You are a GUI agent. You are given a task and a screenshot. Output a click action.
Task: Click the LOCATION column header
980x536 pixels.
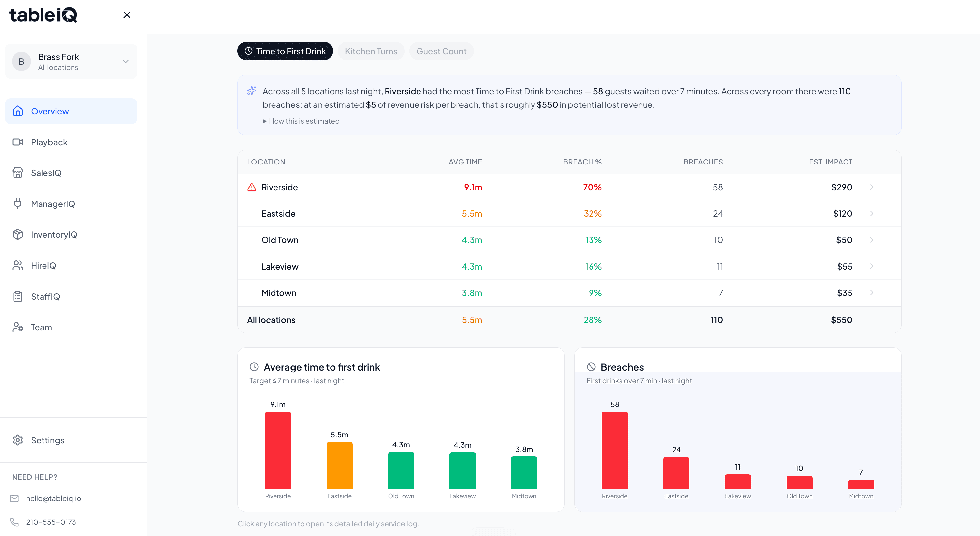266,162
